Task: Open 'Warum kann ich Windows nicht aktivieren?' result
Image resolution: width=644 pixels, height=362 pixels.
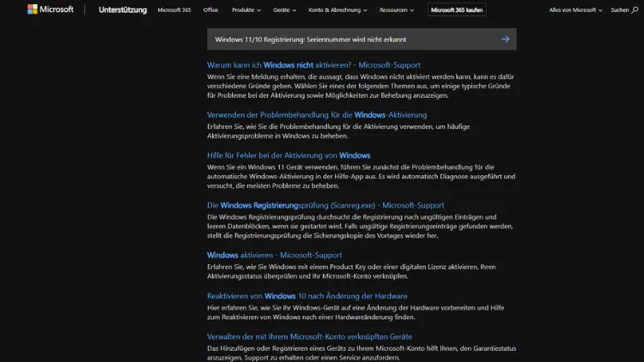Action: pyautogui.click(x=313, y=65)
